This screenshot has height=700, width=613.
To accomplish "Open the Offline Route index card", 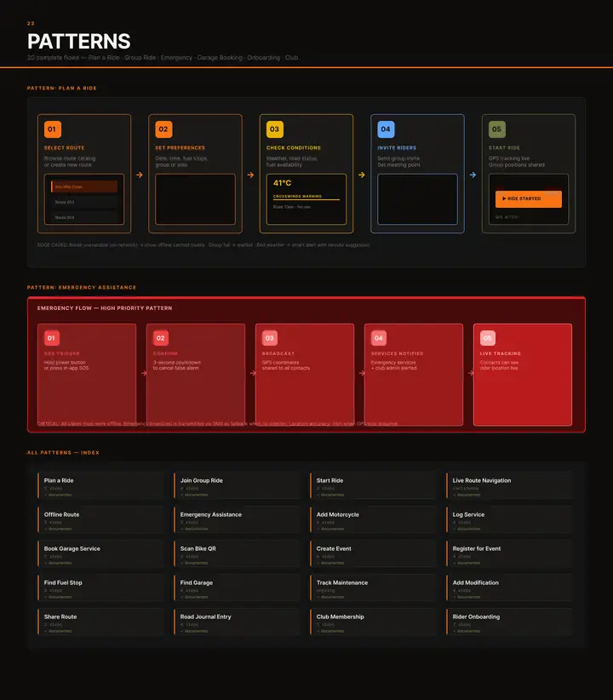I will 101,519.
